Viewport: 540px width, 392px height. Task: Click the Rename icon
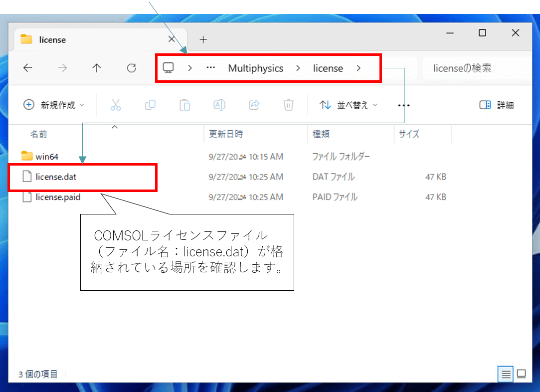[219, 105]
